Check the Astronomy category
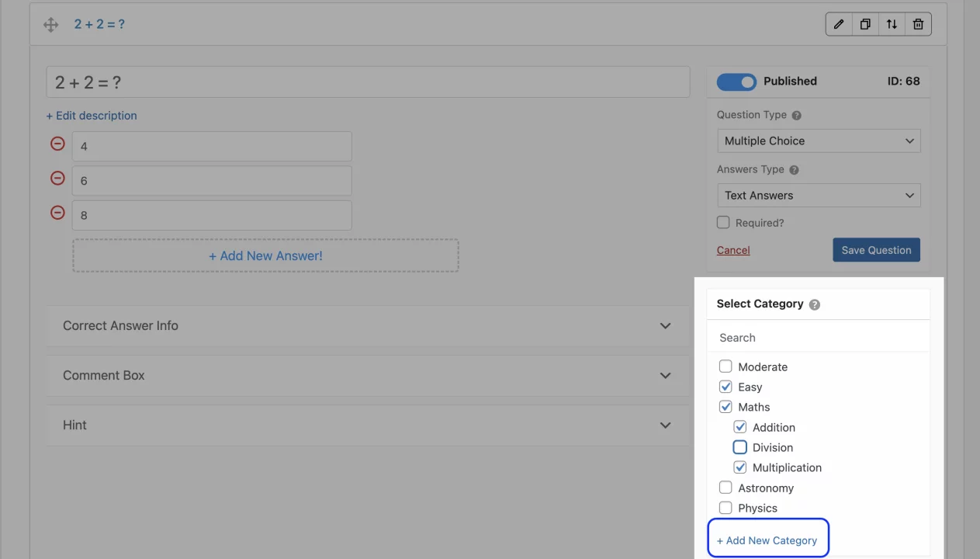The height and width of the screenshot is (559, 980). pyautogui.click(x=725, y=488)
